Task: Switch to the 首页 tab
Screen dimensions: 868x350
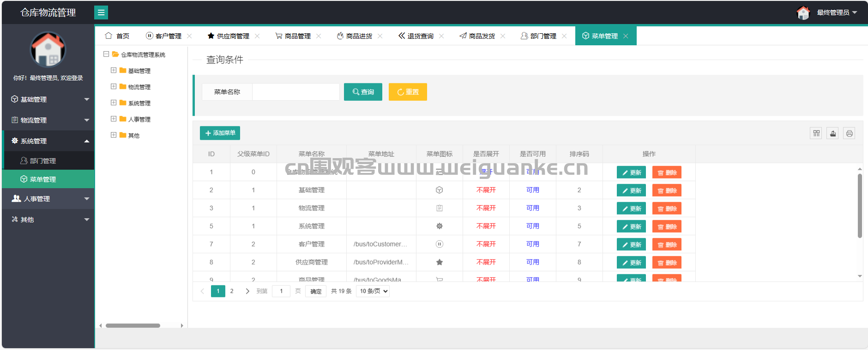Action: 117,36
